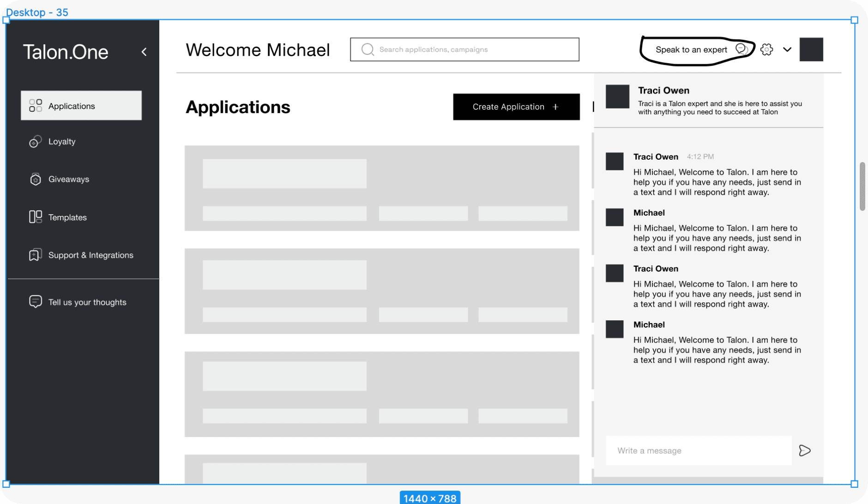Click the Applications grid icon
Screen dimensions: 868x504
pos(36,106)
